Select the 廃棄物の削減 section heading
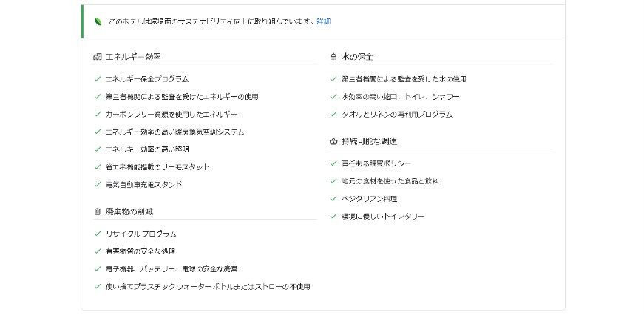This screenshot has width=644, height=315. [x=129, y=212]
